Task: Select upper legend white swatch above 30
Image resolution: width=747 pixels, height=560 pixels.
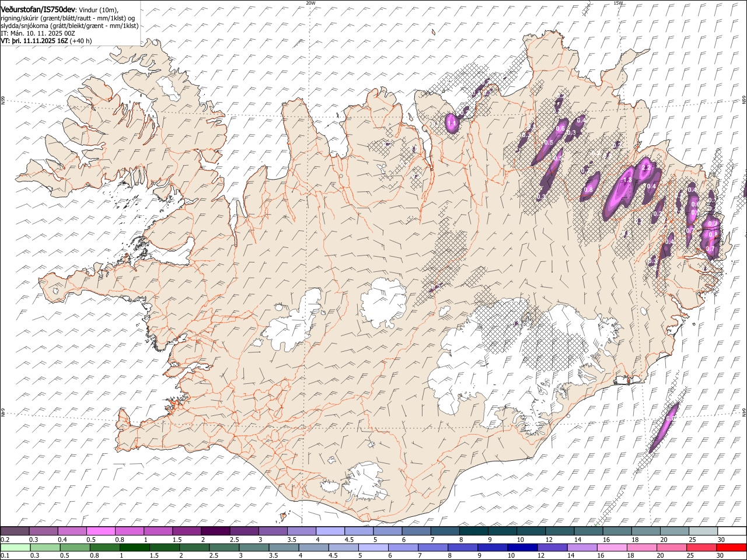Action: 731,531
